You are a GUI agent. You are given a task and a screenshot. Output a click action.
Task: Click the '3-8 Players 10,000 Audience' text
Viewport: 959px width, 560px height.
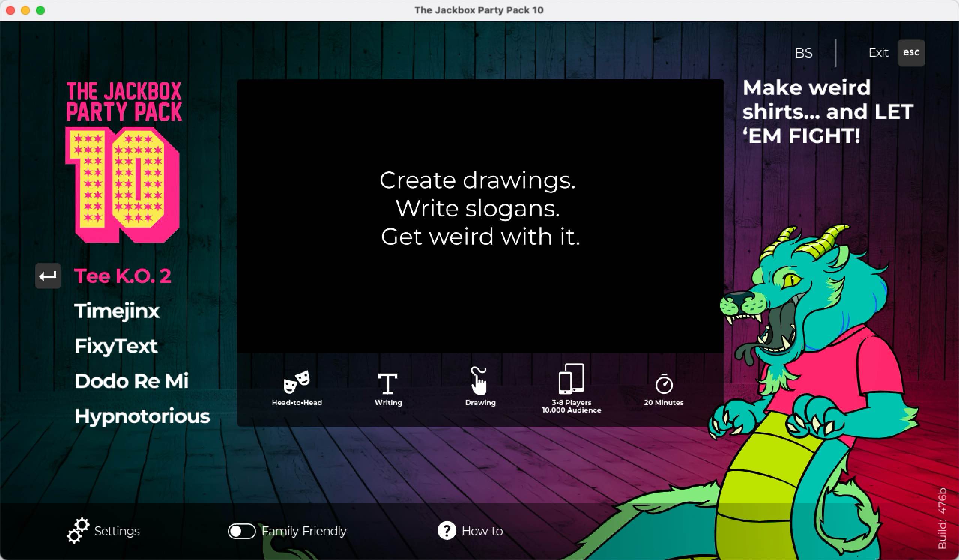point(572,406)
